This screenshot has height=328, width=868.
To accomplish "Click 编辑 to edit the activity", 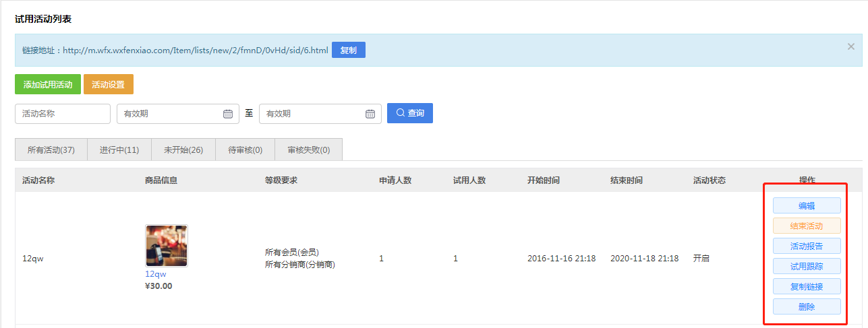I will (x=807, y=205).
